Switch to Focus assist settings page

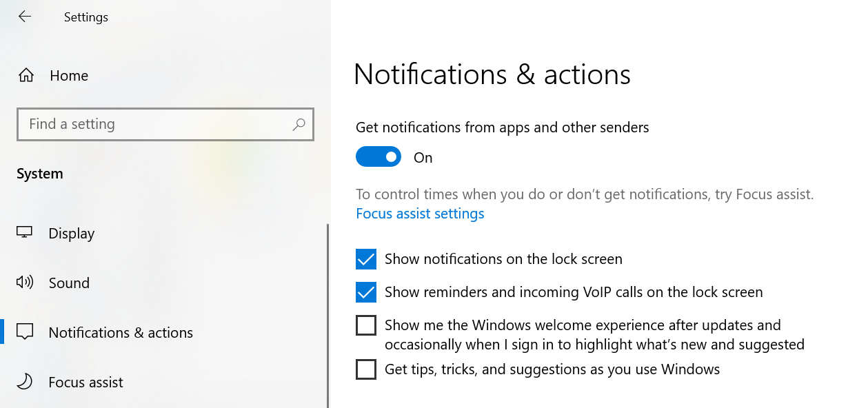pos(85,382)
